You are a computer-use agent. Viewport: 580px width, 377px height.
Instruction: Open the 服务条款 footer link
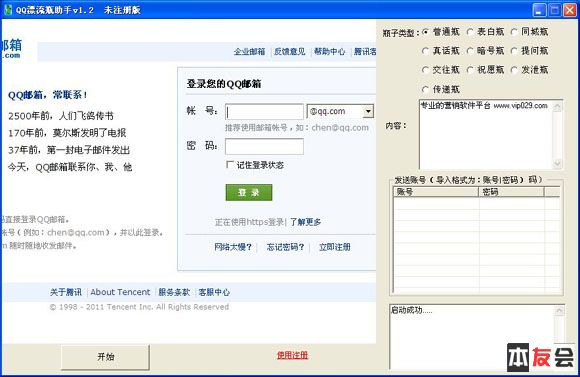[x=174, y=292]
